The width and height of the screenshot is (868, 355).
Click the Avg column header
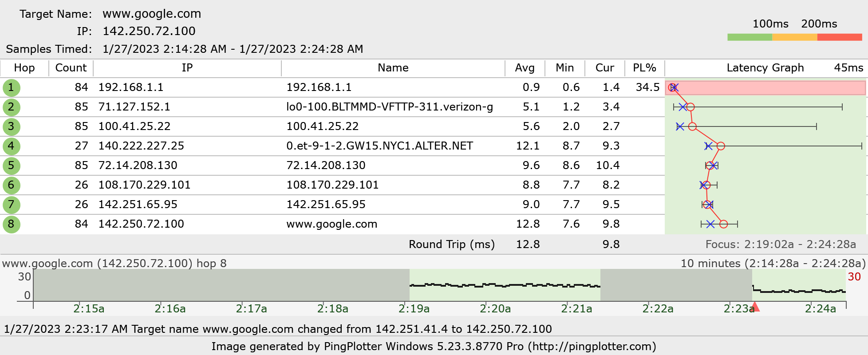[525, 68]
